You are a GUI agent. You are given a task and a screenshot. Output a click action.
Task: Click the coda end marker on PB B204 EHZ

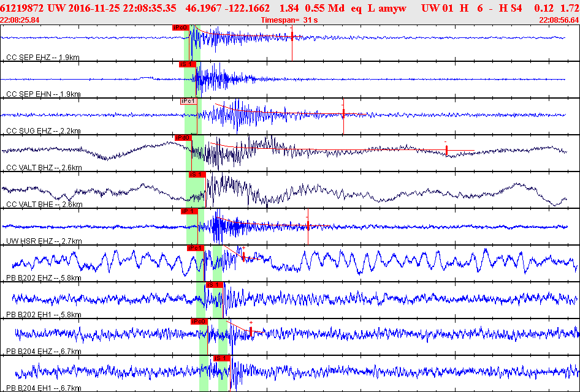tap(251, 331)
